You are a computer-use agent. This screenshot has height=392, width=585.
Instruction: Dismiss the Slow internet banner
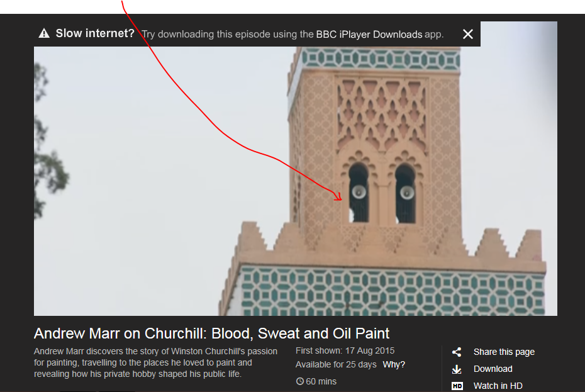(467, 35)
